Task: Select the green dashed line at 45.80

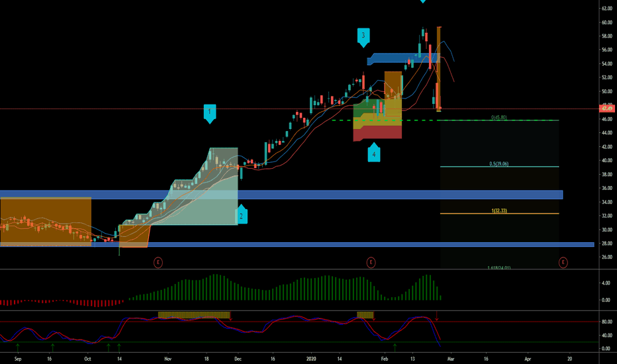Action: tap(446, 120)
